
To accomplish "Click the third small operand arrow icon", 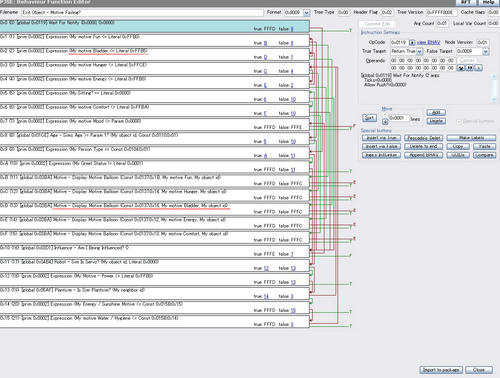I will pyautogui.click(x=478, y=68).
